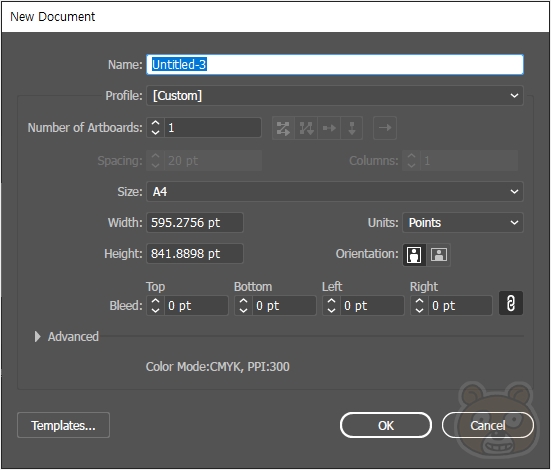The width and height of the screenshot is (551, 470).
Task: Click the Bottom bleed value field
Action: 284,305
